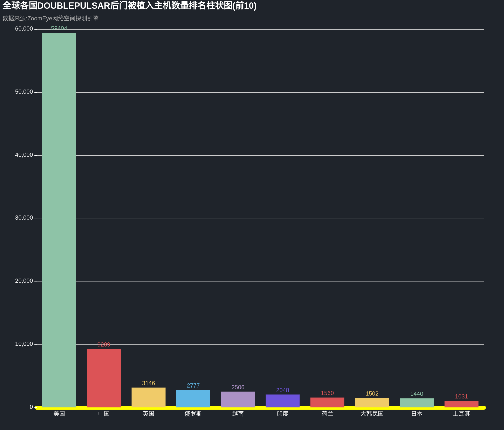Screen dimensions: 504x430
Task: Click the x-axis label 英国
Action: tap(149, 413)
